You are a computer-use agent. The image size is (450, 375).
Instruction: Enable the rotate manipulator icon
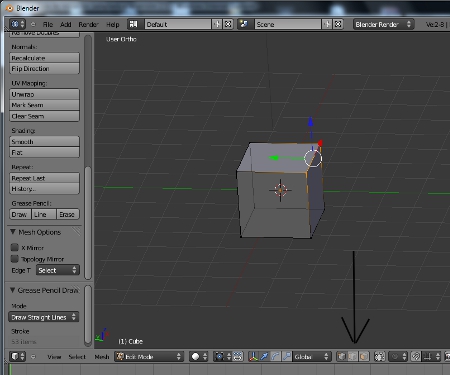coord(275,357)
